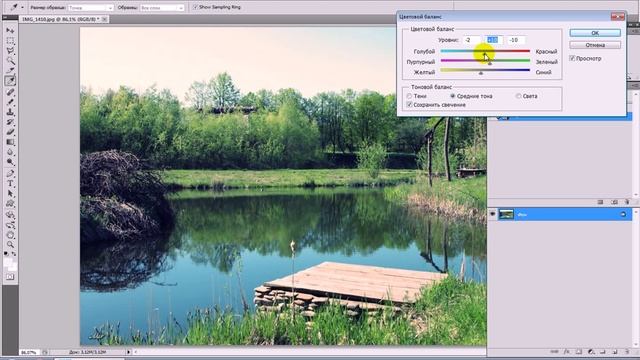Select the 3D Camera tool
The width and height of the screenshot is (640, 360).
coord(10,225)
